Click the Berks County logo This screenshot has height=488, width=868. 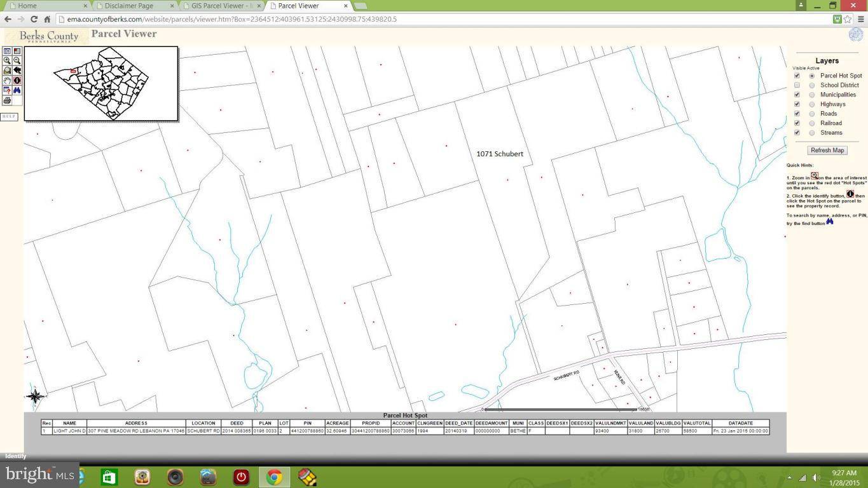coord(48,36)
